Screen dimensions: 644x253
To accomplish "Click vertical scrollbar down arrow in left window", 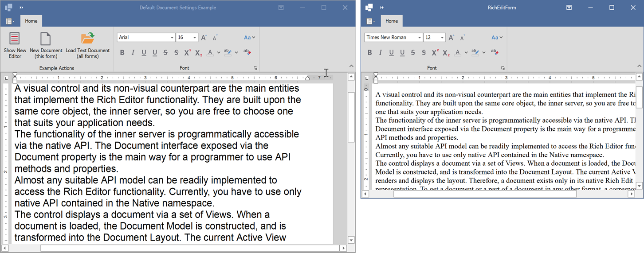I will (351, 240).
